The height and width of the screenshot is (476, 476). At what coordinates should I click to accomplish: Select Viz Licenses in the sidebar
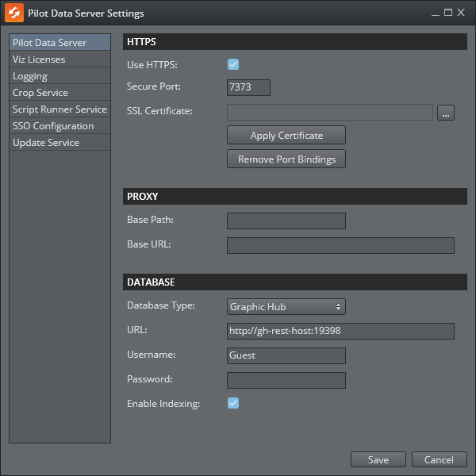(x=59, y=59)
